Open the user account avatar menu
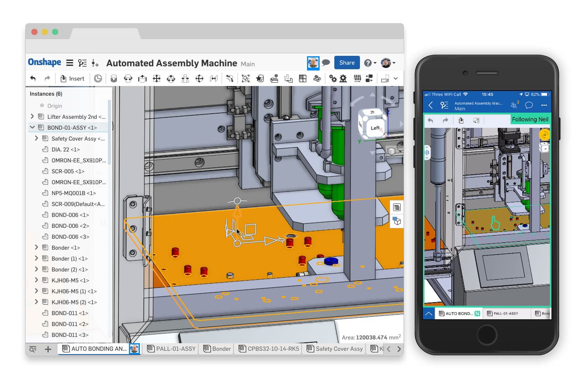 pyautogui.click(x=388, y=63)
